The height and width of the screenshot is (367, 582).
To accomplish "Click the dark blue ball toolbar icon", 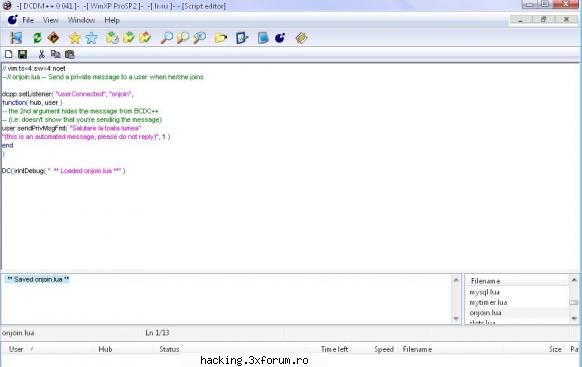I will [280, 38].
